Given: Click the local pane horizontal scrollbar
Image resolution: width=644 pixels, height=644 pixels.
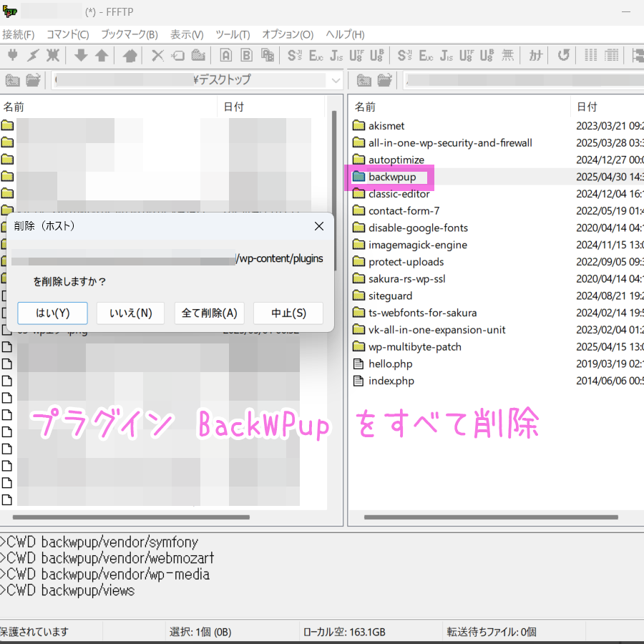Looking at the screenshot, I should coord(132,517).
